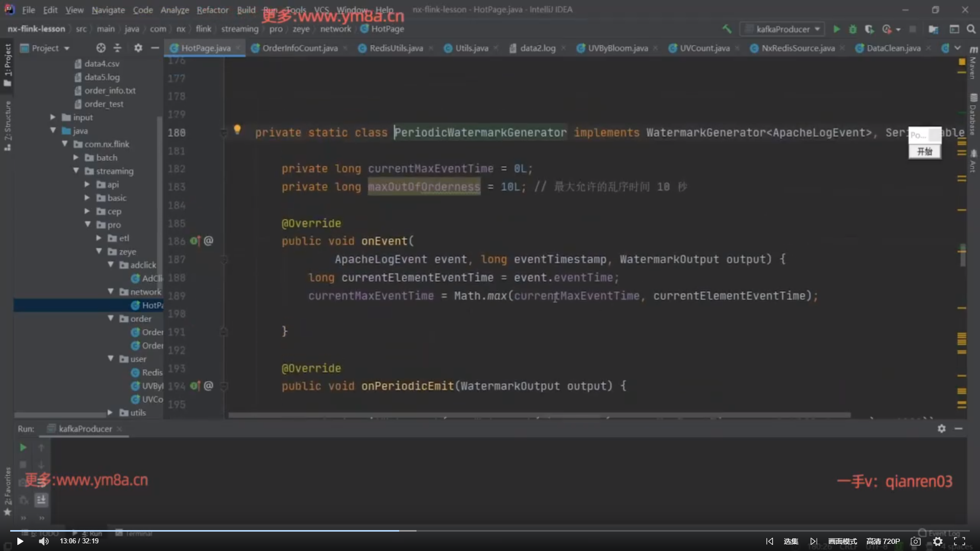Play the video

coord(20,541)
